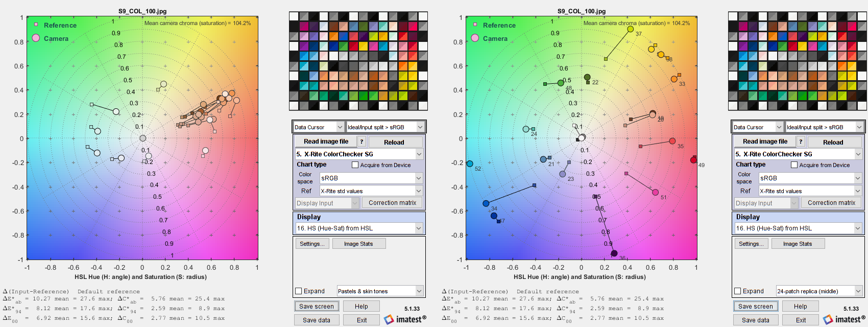
Task: Click the yellow camera marker labeled 37
Action: (631, 29)
